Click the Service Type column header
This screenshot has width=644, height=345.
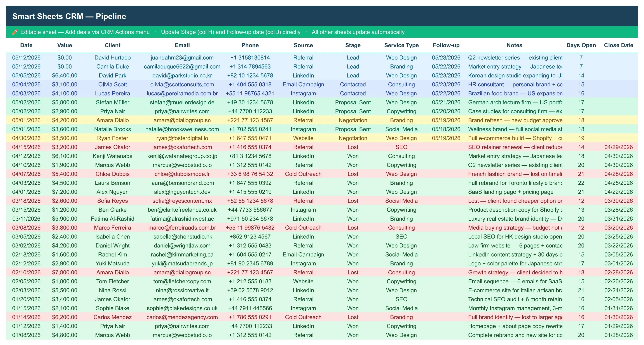coord(401,45)
